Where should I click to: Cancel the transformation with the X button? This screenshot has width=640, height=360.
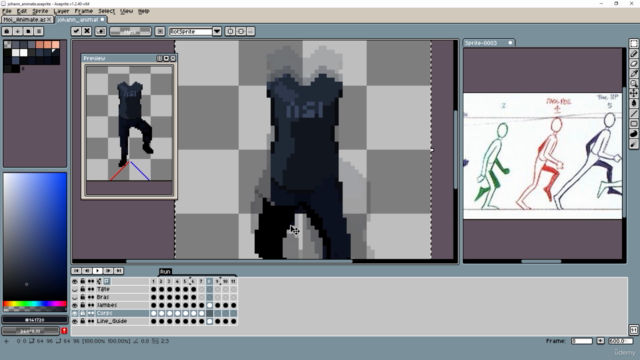tap(87, 31)
